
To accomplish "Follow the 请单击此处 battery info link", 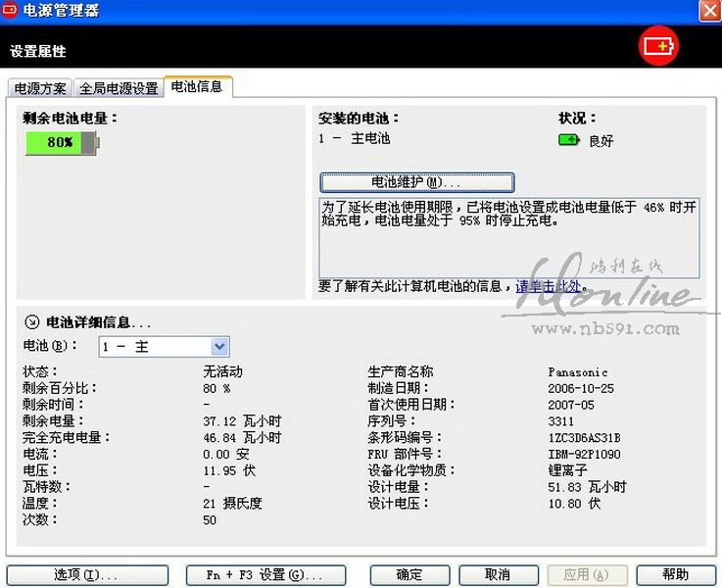I will pos(550,287).
